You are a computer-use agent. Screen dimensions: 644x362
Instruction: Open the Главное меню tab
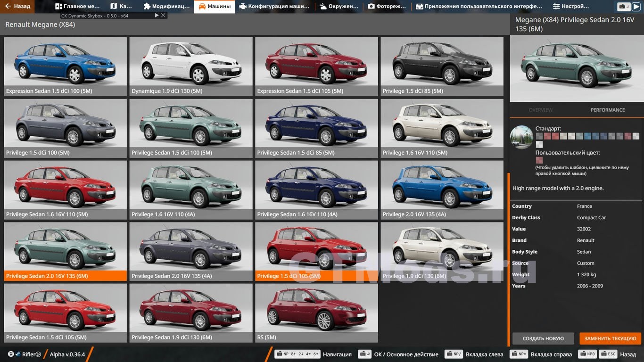point(77,7)
